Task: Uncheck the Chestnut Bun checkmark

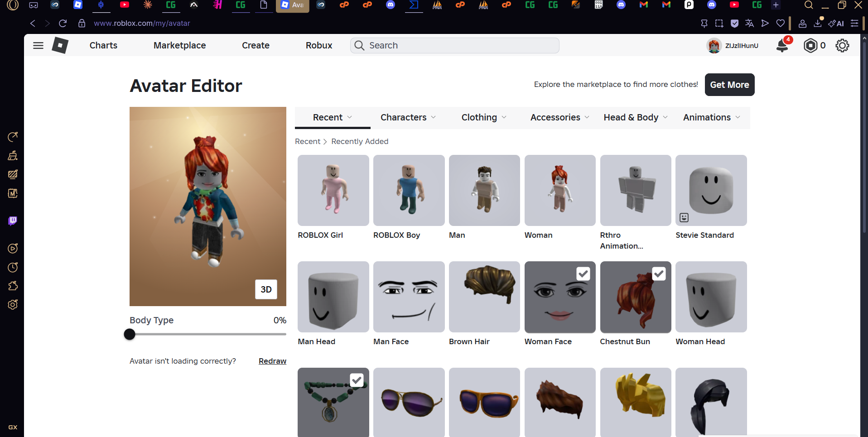Action: pyautogui.click(x=659, y=274)
